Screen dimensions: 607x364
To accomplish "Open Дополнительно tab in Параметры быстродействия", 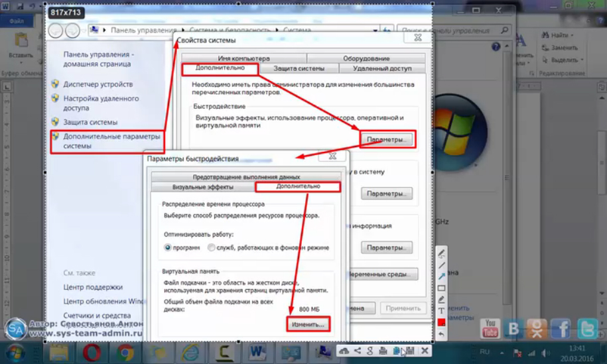I will click(x=298, y=186).
